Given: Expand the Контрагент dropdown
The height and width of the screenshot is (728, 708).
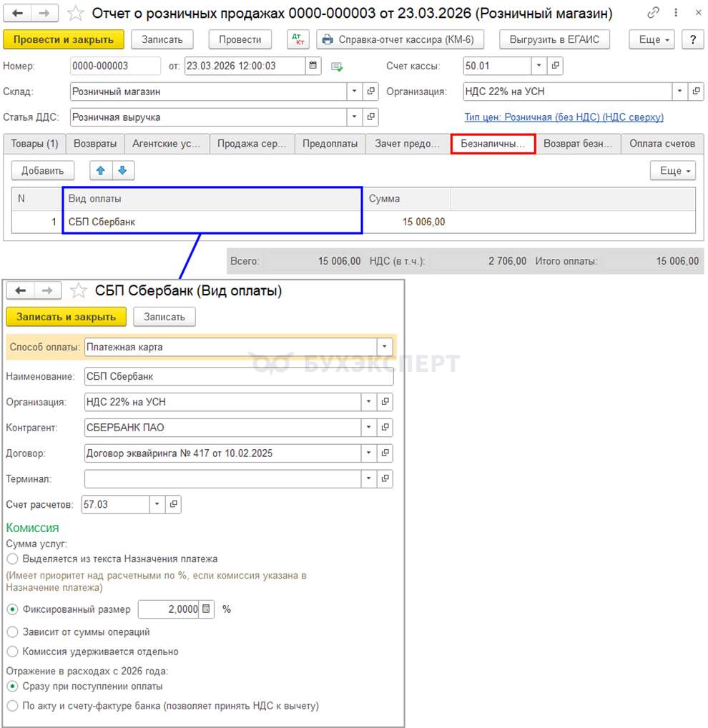Looking at the screenshot, I should (x=368, y=427).
